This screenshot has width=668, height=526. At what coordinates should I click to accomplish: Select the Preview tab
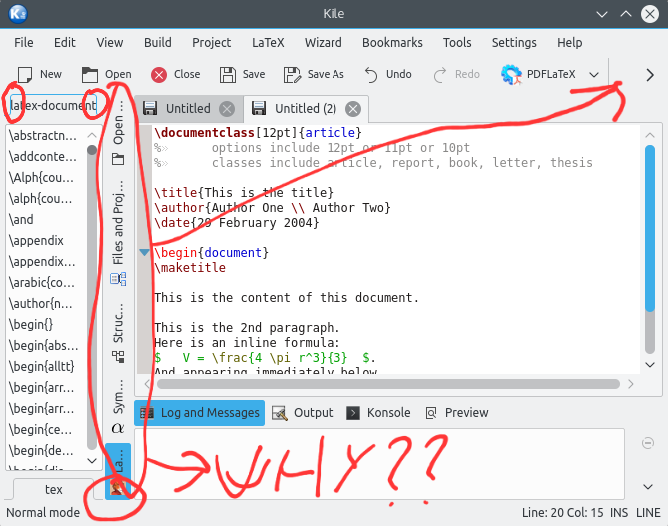pos(456,413)
